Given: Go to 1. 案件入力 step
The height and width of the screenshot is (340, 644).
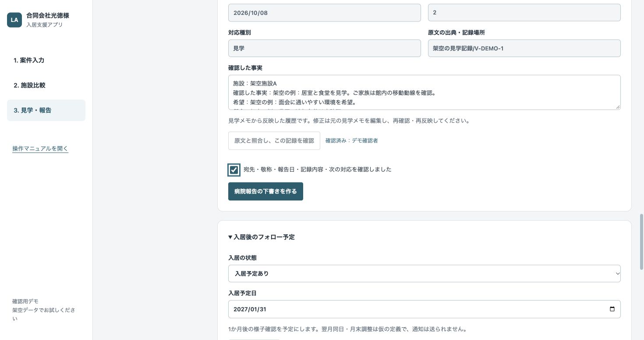Looking at the screenshot, I should point(46,60).
